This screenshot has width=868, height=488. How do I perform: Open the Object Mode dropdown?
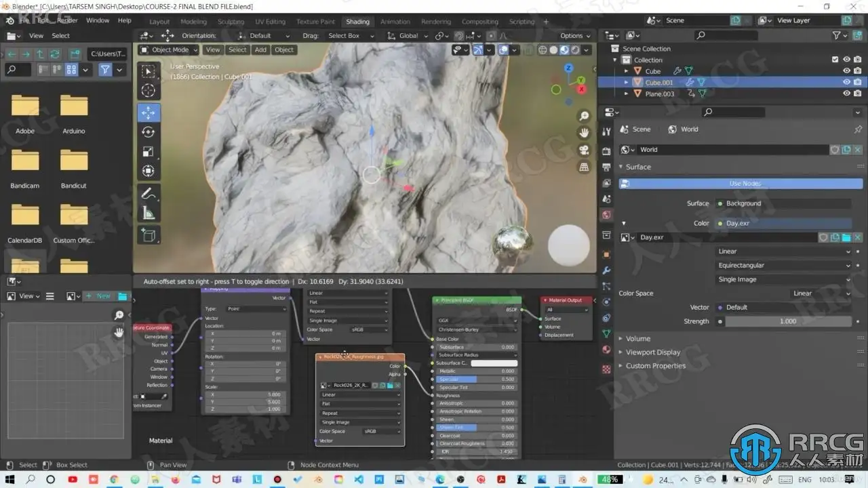click(169, 49)
